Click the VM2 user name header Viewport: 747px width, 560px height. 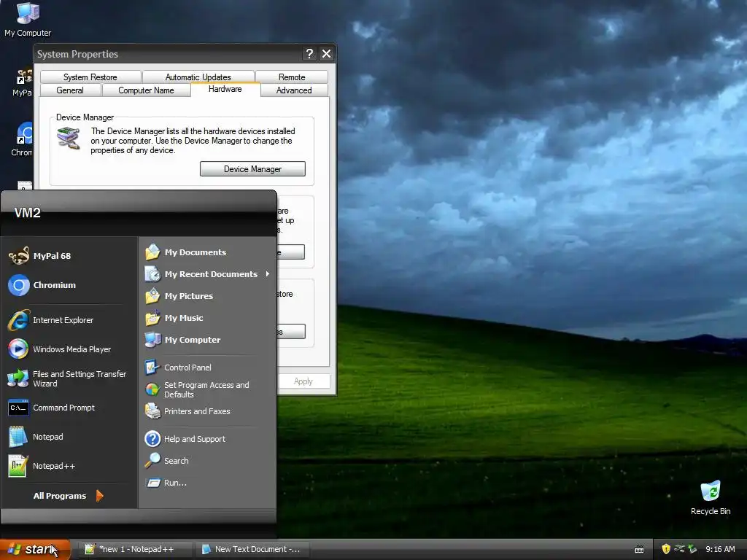pos(28,213)
